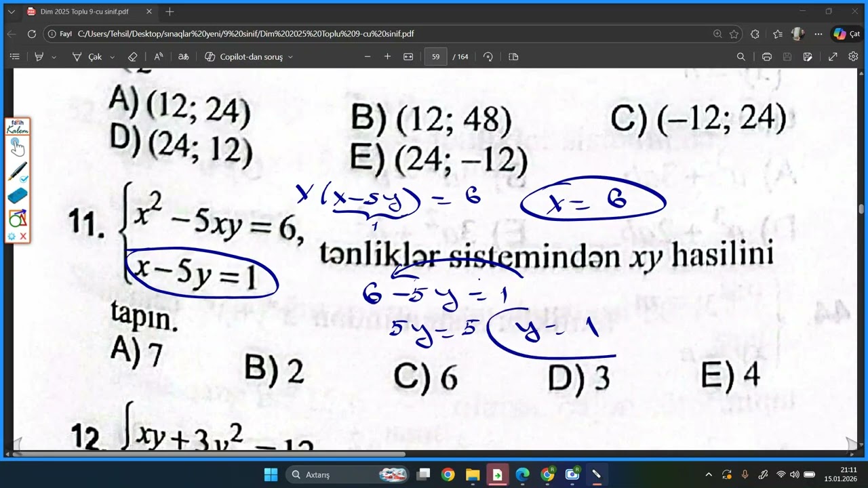Open the Wi-Fi network settings
Screen dimensions: 868x488
(781, 474)
